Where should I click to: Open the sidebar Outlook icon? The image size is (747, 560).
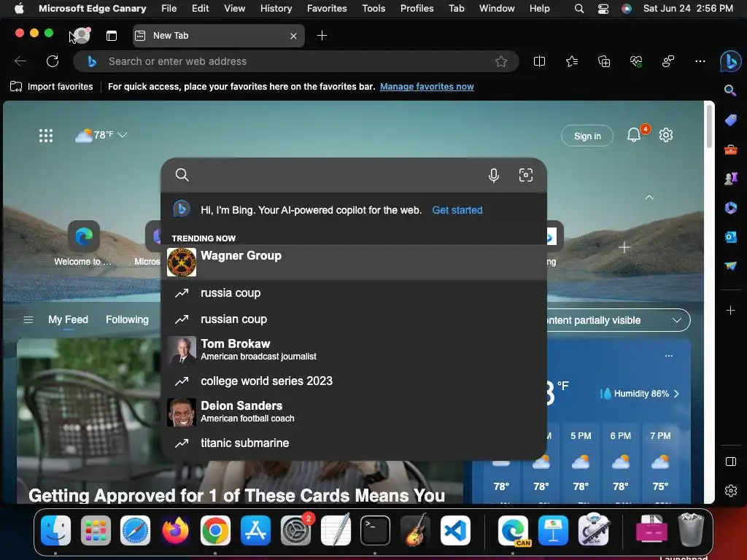click(x=730, y=237)
